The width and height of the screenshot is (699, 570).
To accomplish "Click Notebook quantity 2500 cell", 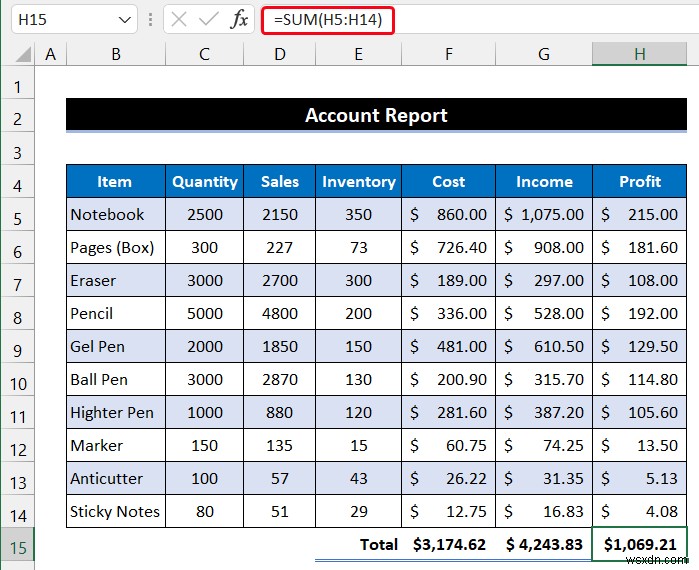I will point(205,214).
